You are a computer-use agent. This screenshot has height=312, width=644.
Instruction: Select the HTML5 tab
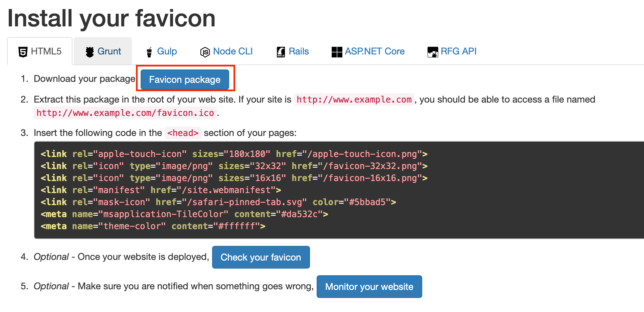[40, 51]
